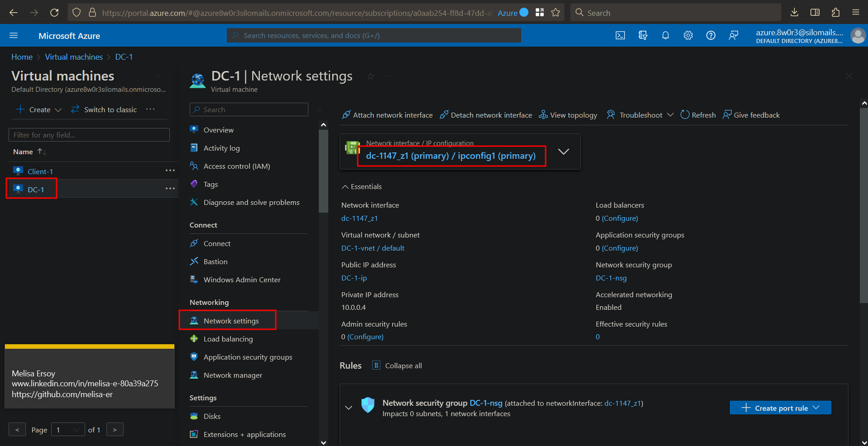Open portal settings via the gear icon

(688, 35)
